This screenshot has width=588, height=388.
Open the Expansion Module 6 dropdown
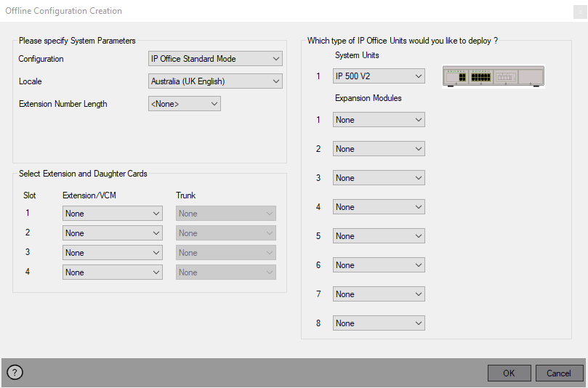tap(379, 265)
